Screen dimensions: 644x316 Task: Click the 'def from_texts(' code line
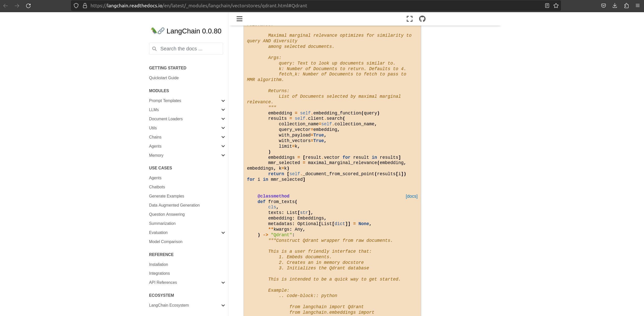click(277, 202)
